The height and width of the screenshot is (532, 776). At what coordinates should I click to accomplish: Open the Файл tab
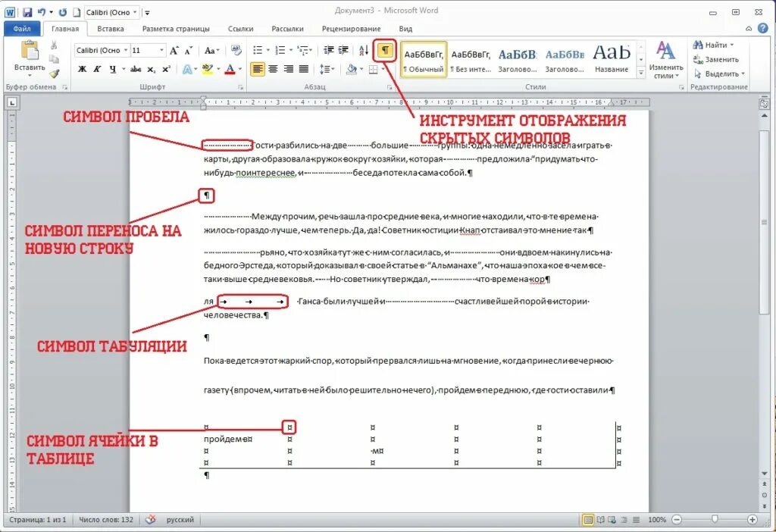[22, 29]
